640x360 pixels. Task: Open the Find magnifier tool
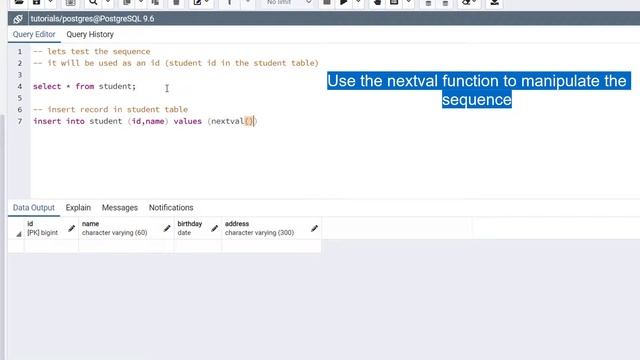93,2
